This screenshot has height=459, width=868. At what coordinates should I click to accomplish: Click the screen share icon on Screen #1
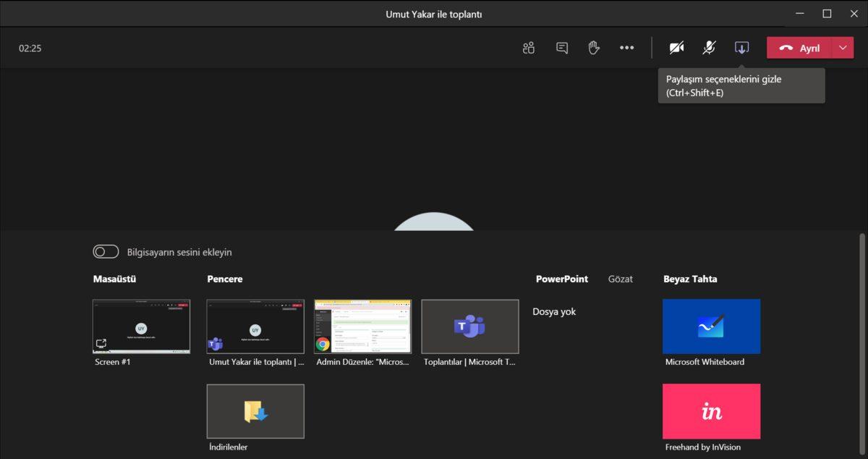(x=102, y=343)
